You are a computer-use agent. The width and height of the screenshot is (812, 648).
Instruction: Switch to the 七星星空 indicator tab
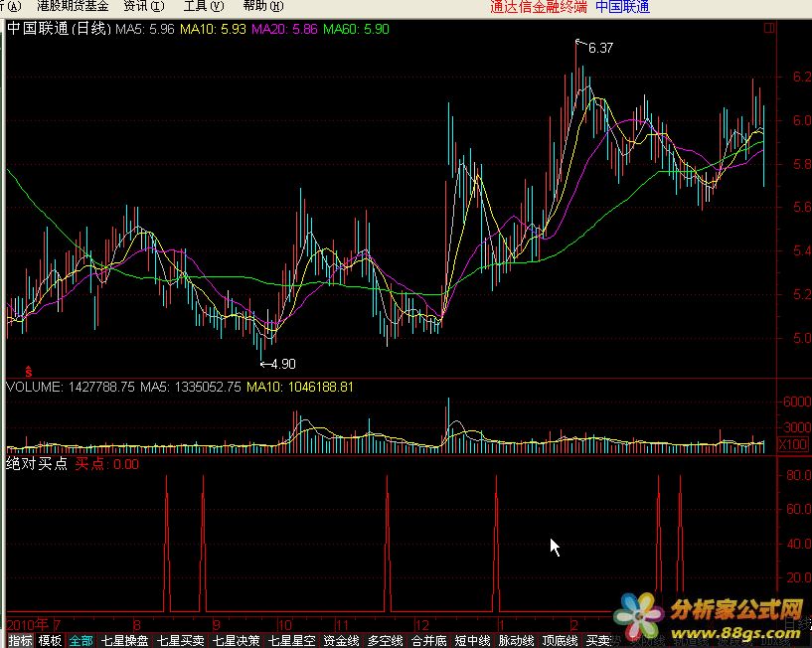[x=291, y=641]
